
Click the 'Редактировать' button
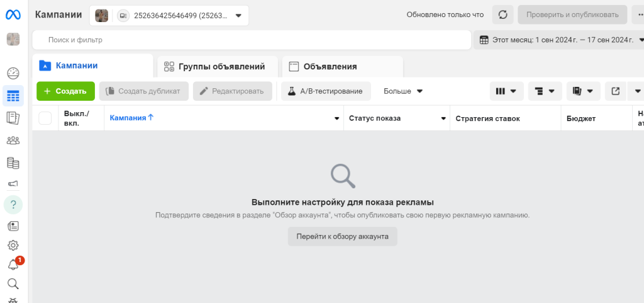click(x=233, y=91)
